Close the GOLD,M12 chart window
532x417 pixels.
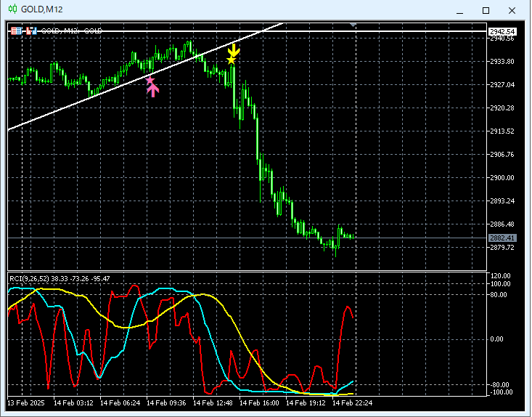coord(512,10)
